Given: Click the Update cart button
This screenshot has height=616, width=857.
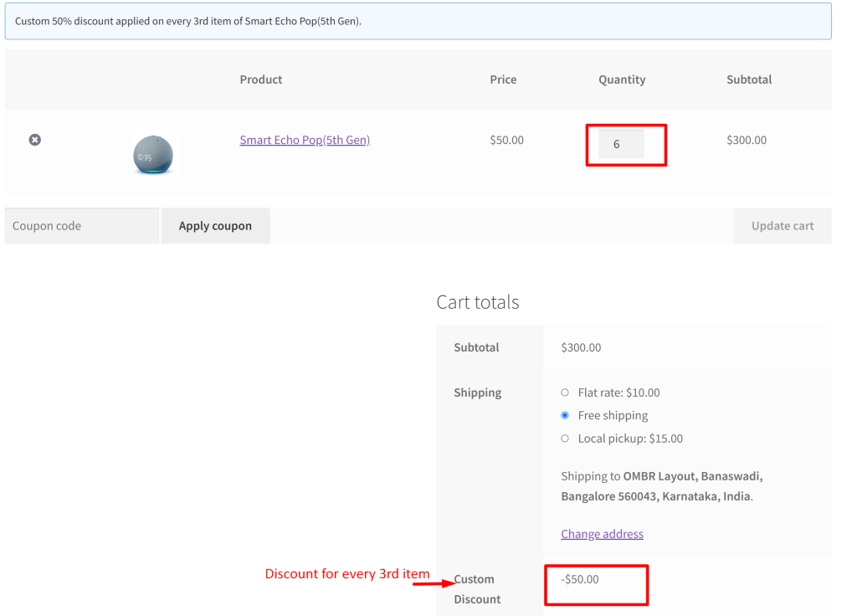Looking at the screenshot, I should click(x=783, y=226).
